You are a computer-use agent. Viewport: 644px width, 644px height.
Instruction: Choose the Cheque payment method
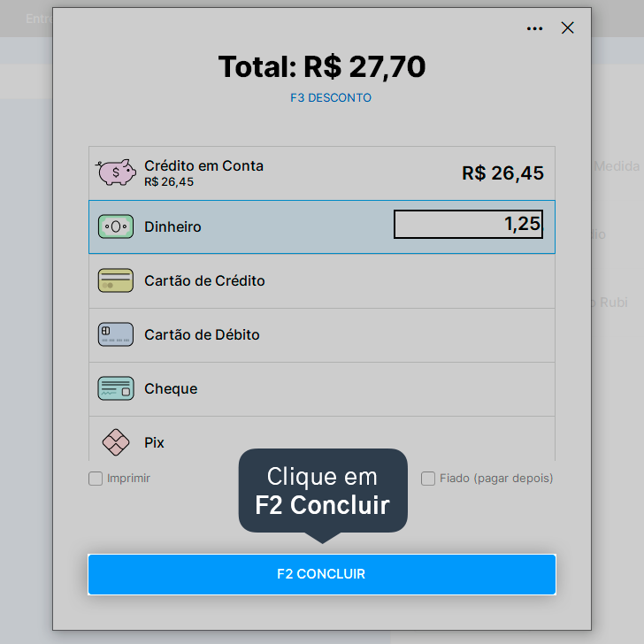[322, 389]
